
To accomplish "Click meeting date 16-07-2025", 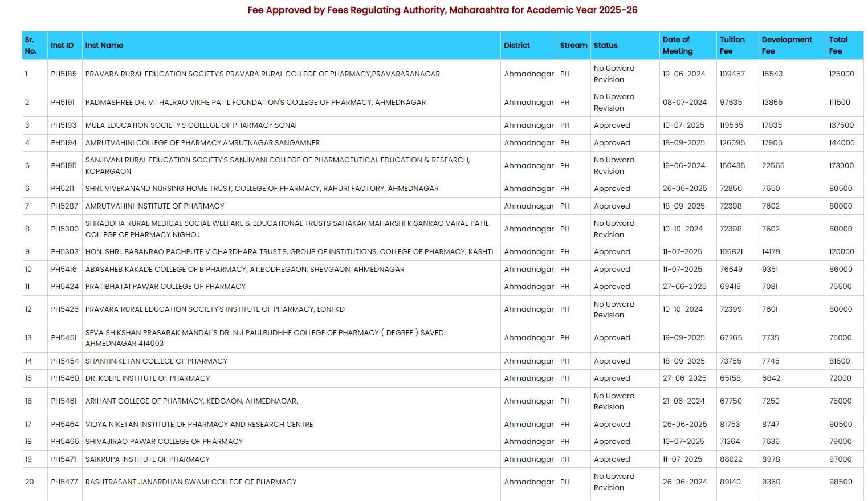I will tap(683, 442).
